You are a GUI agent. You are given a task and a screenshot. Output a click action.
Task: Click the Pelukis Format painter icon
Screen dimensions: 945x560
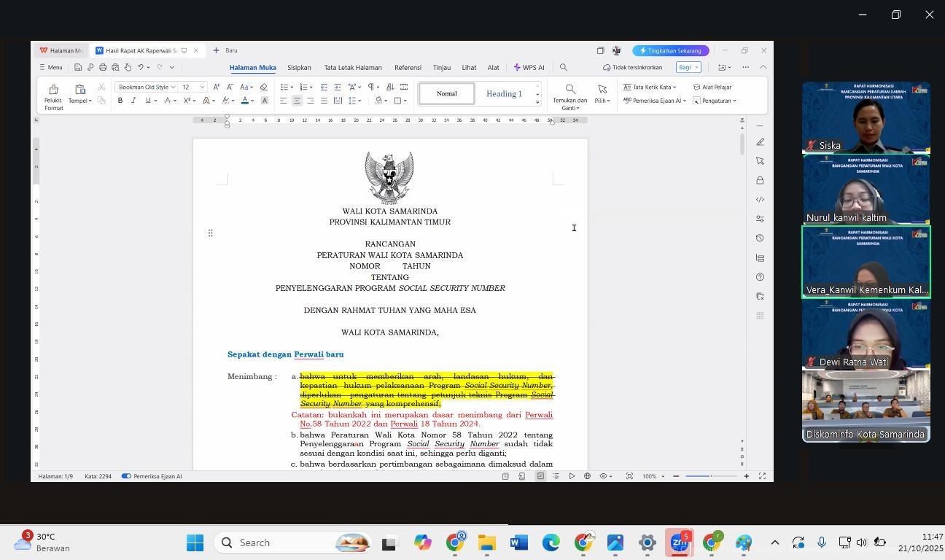pos(52,90)
